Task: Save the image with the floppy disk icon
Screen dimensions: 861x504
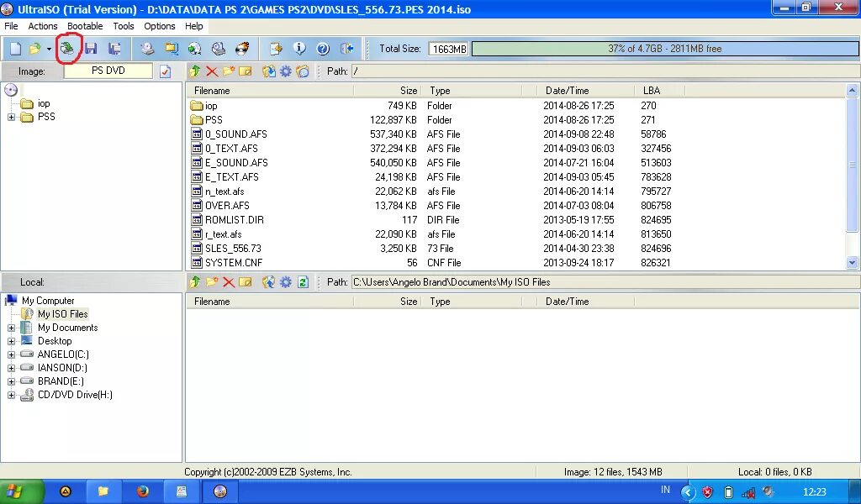Action: click(x=91, y=49)
